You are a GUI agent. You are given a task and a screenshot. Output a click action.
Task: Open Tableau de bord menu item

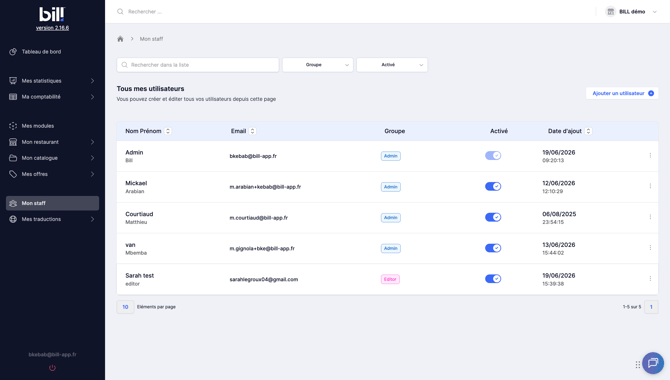[53, 52]
